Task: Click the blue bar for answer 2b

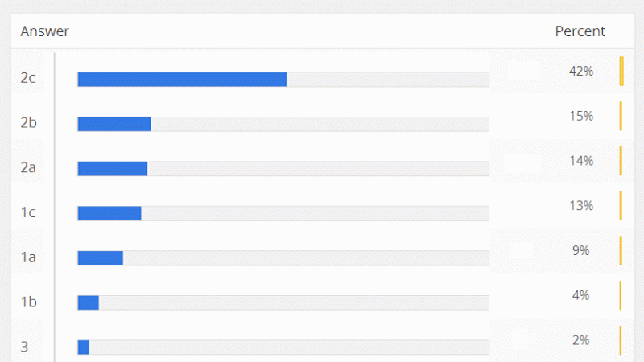Action: coord(114,124)
